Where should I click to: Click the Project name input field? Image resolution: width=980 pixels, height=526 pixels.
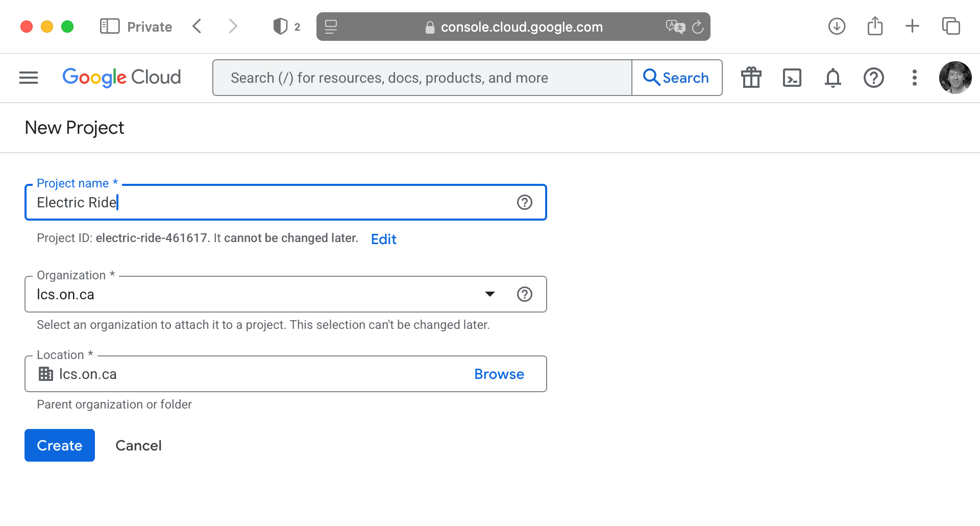(271, 202)
